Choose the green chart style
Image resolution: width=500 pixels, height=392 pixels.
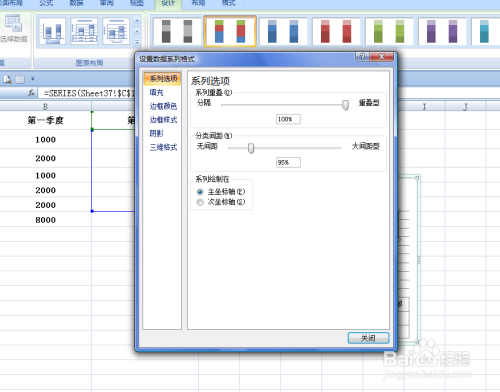tap(389, 31)
